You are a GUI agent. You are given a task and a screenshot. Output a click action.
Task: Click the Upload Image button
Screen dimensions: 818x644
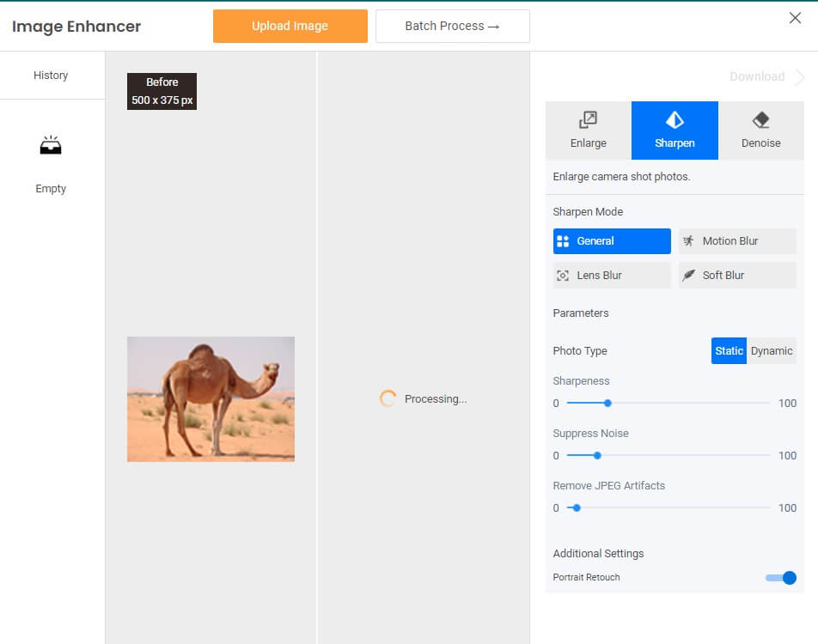coord(290,26)
